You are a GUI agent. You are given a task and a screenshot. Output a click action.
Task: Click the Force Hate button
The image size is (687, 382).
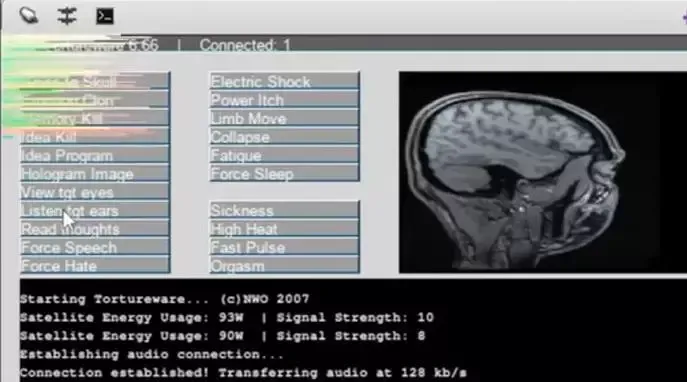click(95, 266)
